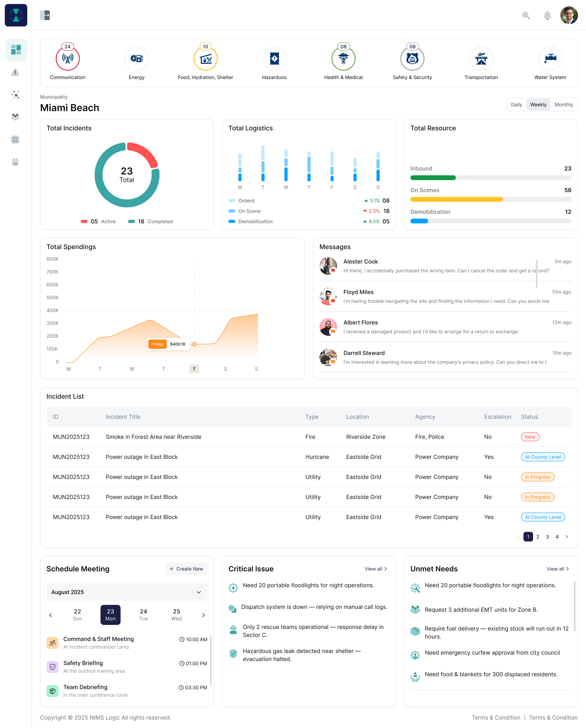Click the Transportation category icon
This screenshot has width=586, height=728.
tap(481, 58)
